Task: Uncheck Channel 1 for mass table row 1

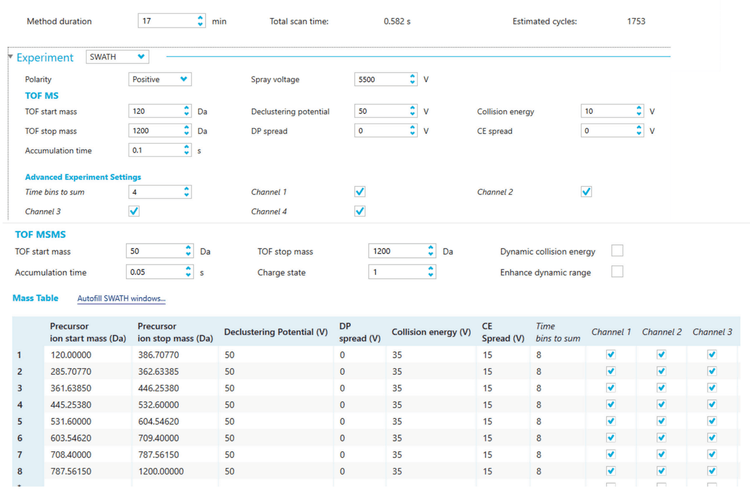Action: coord(610,355)
